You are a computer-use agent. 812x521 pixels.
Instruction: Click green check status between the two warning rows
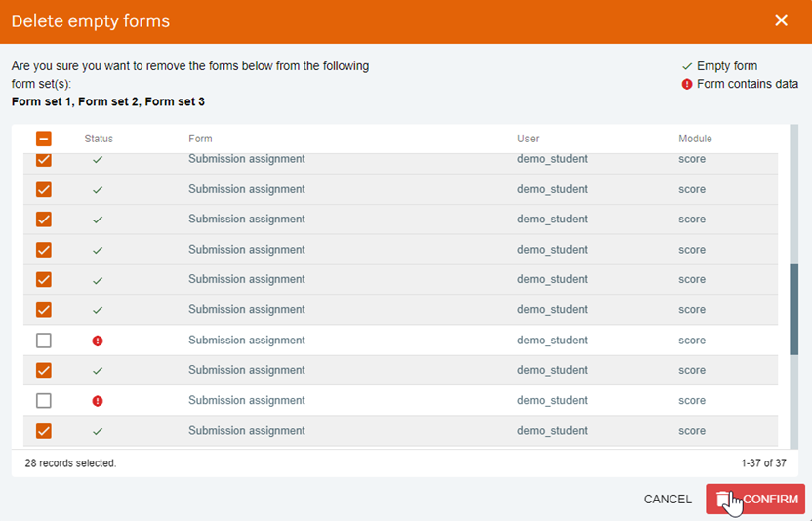[98, 371]
